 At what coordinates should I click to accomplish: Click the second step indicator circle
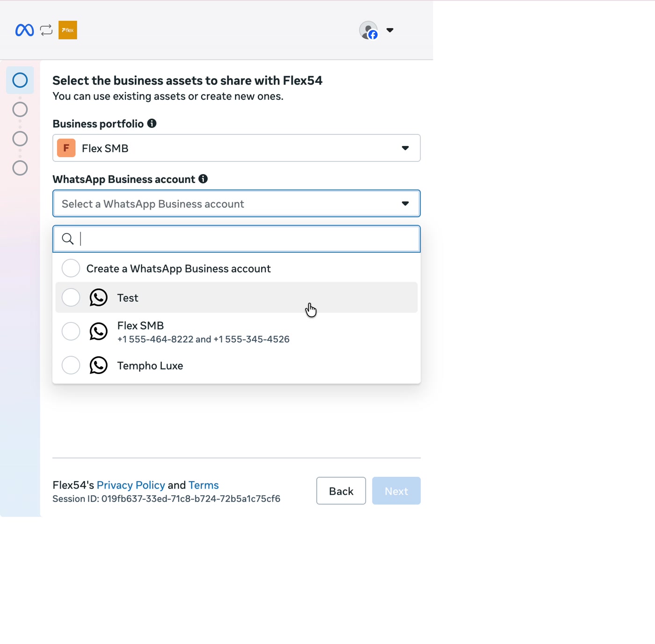tap(20, 110)
